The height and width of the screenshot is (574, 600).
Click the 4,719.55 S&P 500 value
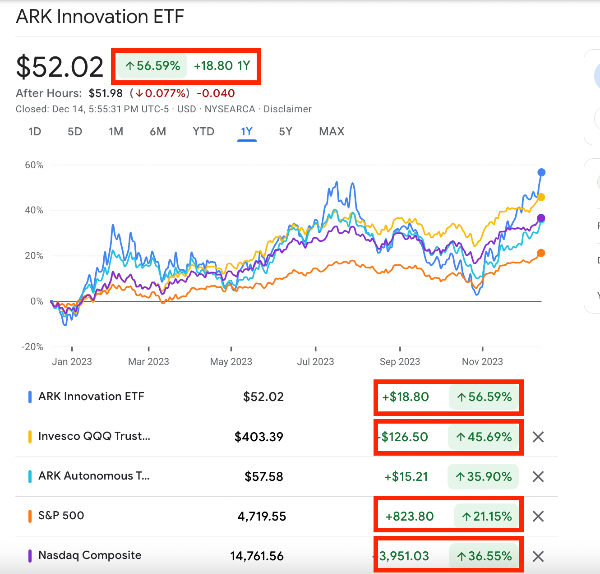pos(262,516)
